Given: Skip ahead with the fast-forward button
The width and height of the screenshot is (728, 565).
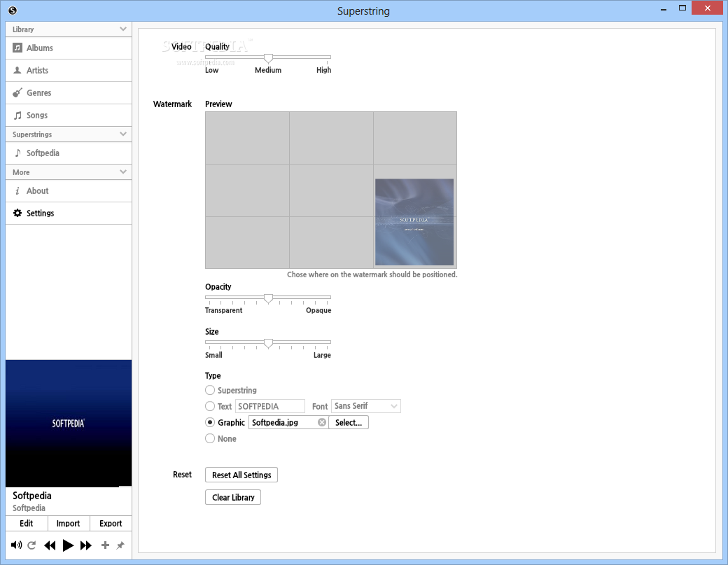Looking at the screenshot, I should click(86, 545).
